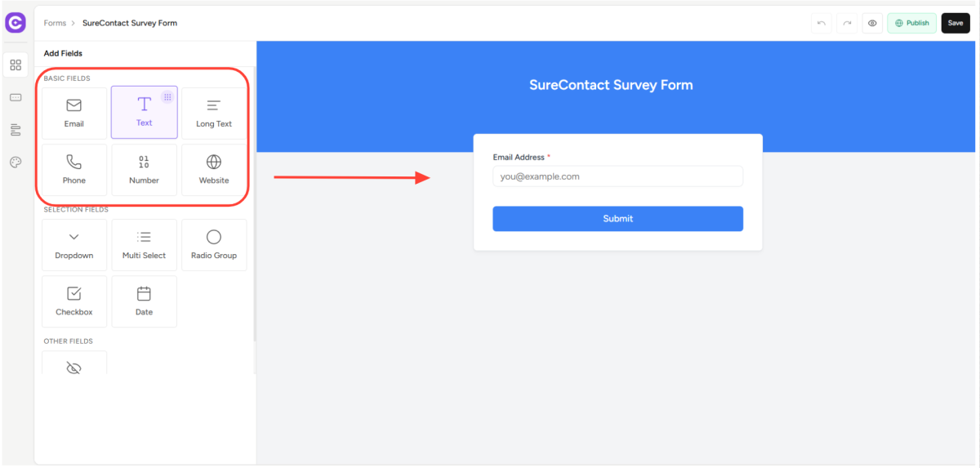Add the Long Text field tile

(x=214, y=114)
